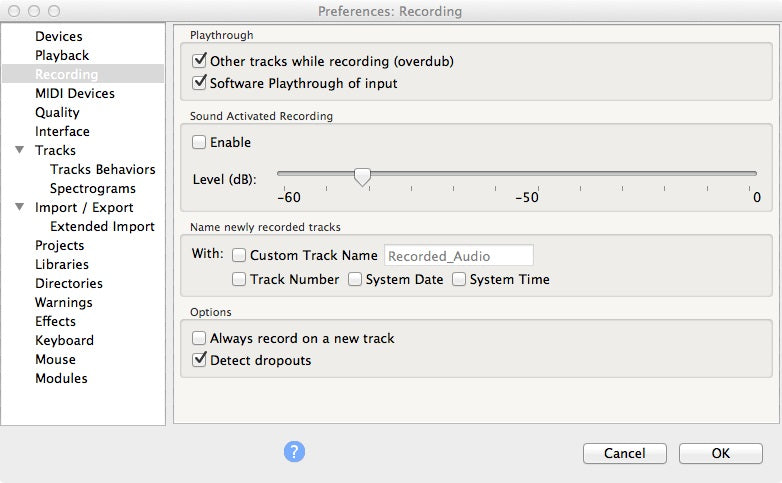
Task: Tick the System Date checkbox
Action: (x=355, y=279)
